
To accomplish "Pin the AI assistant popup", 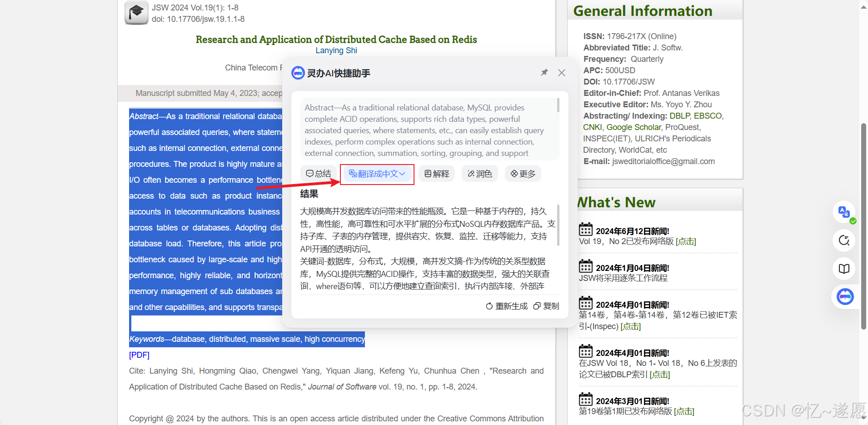I will (x=544, y=73).
